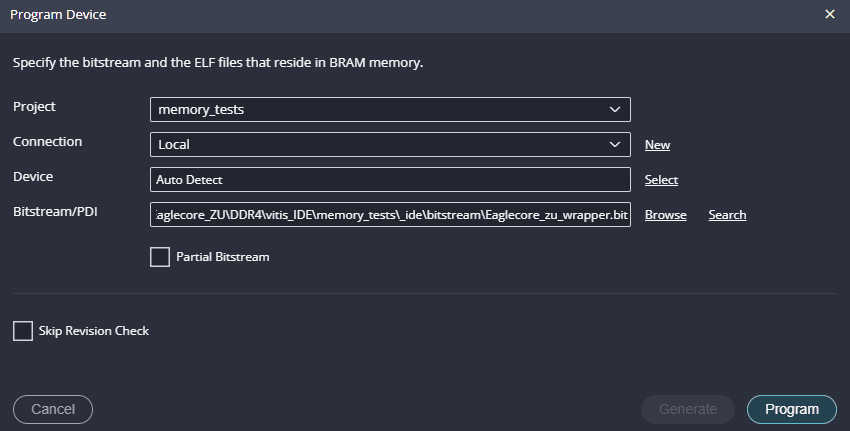Tick the Skip Revision Check checkbox
Viewport: 850px width, 431px height.
pyautogui.click(x=23, y=331)
